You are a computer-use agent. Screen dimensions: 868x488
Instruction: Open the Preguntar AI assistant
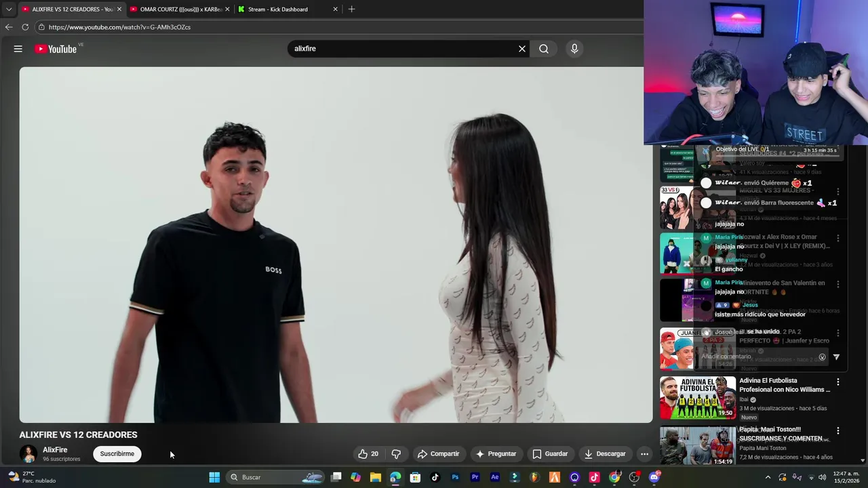(x=496, y=454)
